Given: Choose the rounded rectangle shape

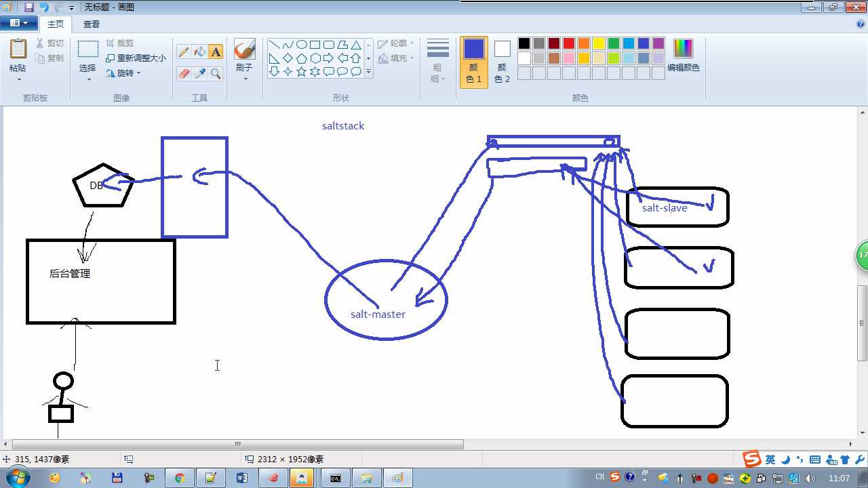Looking at the screenshot, I should (x=328, y=45).
